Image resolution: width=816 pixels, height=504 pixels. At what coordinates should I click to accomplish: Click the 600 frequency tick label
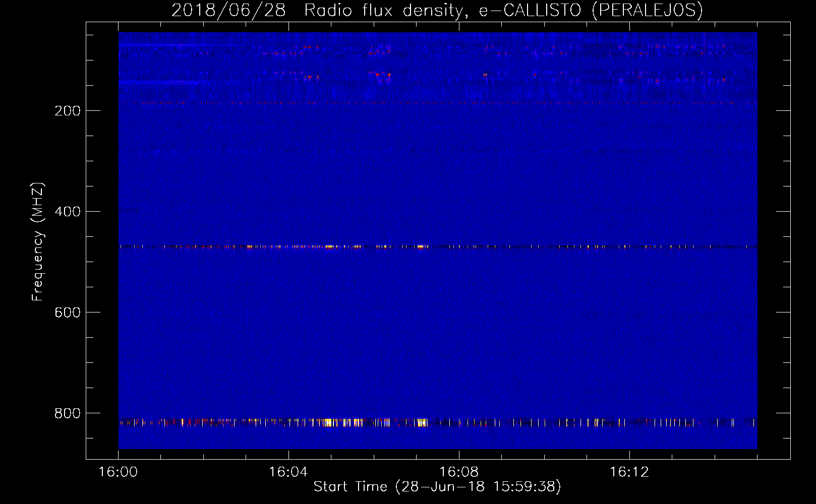coord(68,312)
